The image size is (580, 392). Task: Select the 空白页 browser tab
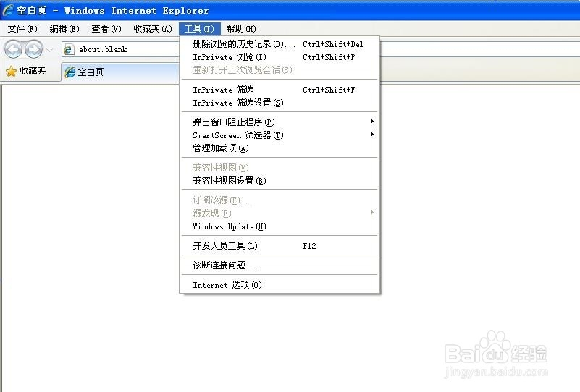(120, 72)
